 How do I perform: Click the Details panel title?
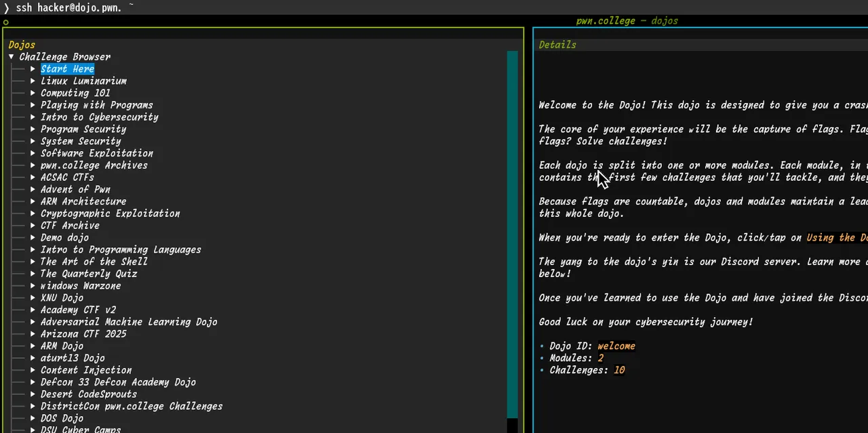tap(557, 45)
